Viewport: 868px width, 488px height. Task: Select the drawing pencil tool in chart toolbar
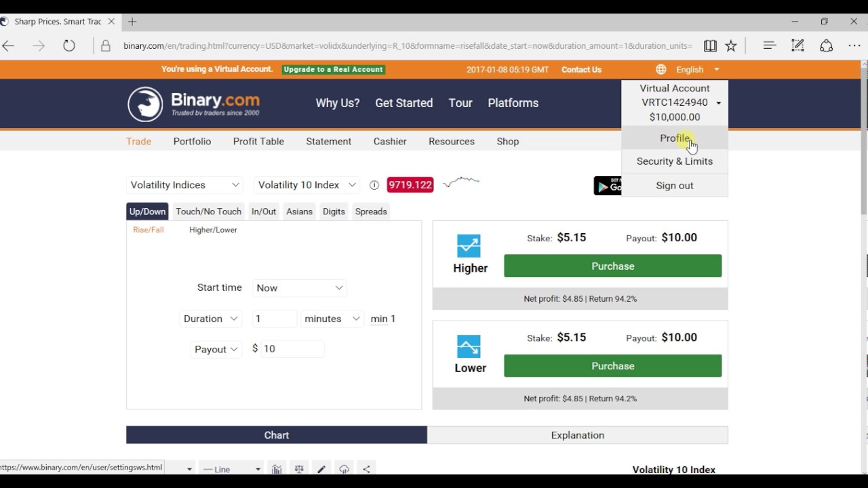[321, 469]
